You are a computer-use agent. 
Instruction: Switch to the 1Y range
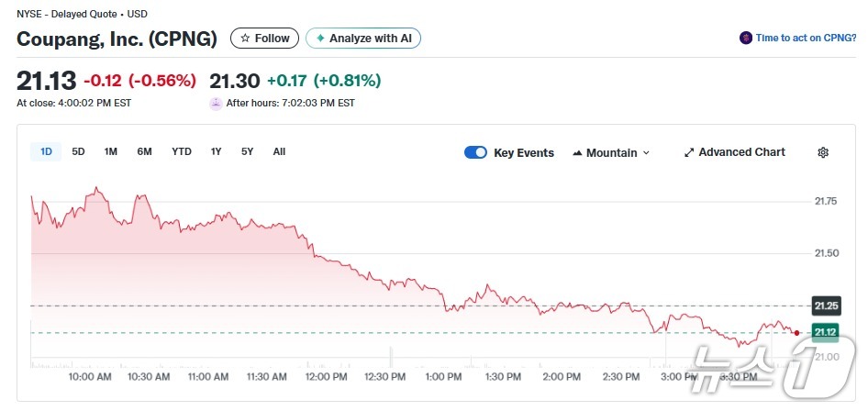(216, 151)
